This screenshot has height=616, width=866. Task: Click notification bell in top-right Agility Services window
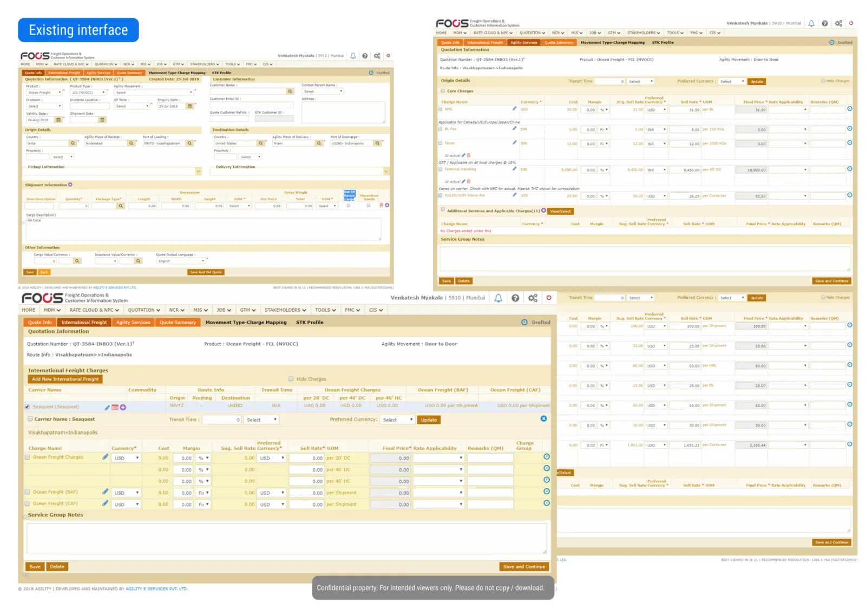pos(811,23)
